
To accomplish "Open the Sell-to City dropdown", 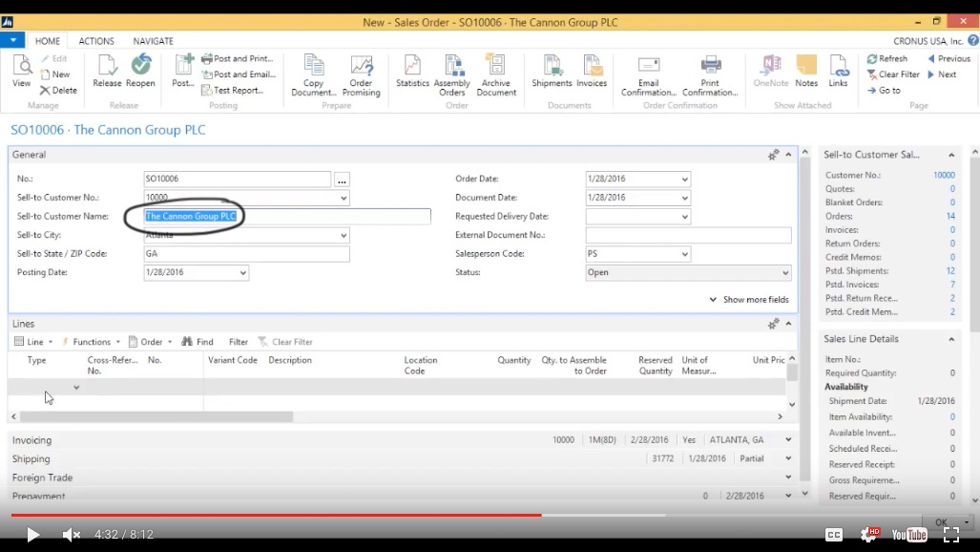I will tap(344, 235).
